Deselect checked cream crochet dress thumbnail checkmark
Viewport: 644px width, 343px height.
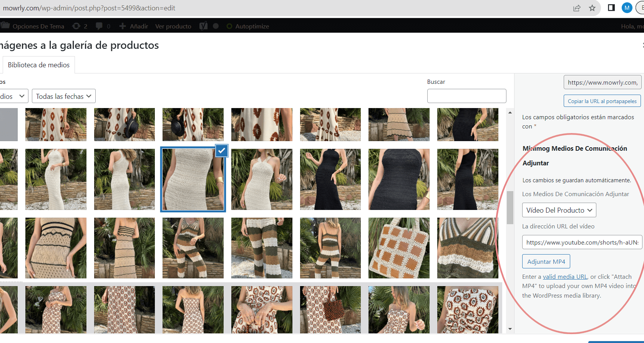click(222, 151)
